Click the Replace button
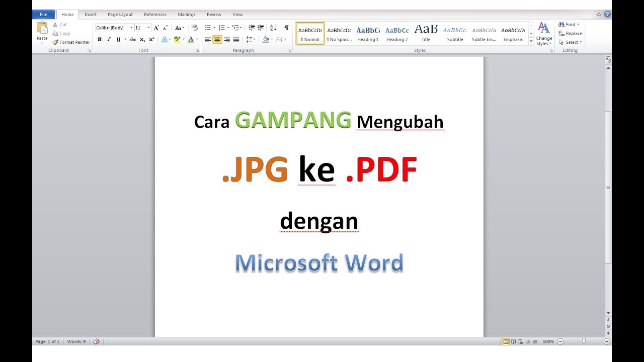 coord(570,34)
